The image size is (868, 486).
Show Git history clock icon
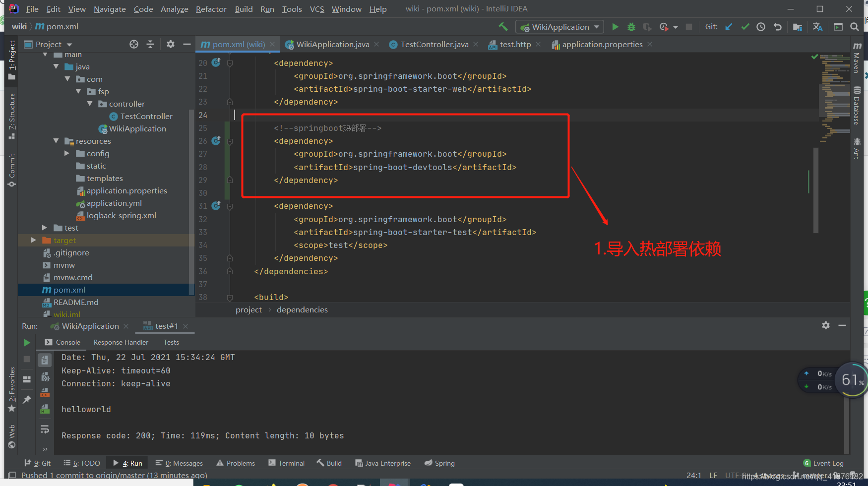point(761,27)
